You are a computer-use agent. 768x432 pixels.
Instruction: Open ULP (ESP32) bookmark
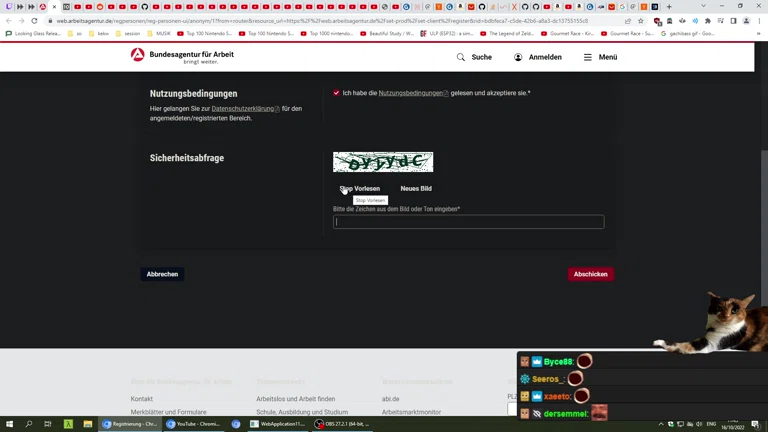point(447,34)
